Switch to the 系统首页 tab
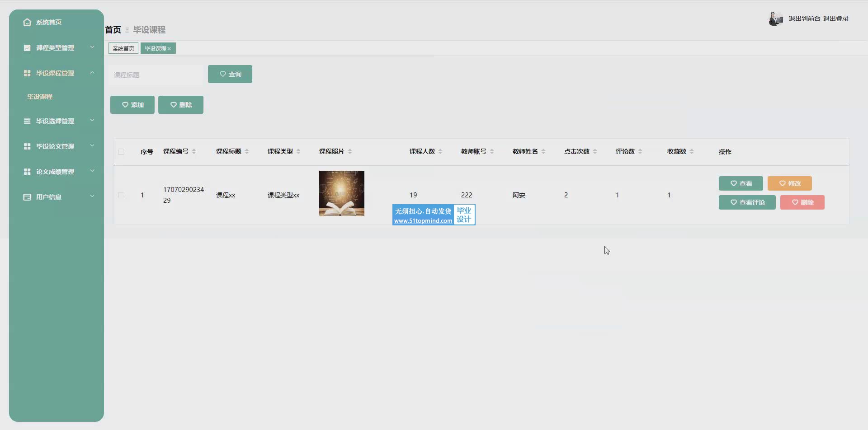 tap(123, 48)
